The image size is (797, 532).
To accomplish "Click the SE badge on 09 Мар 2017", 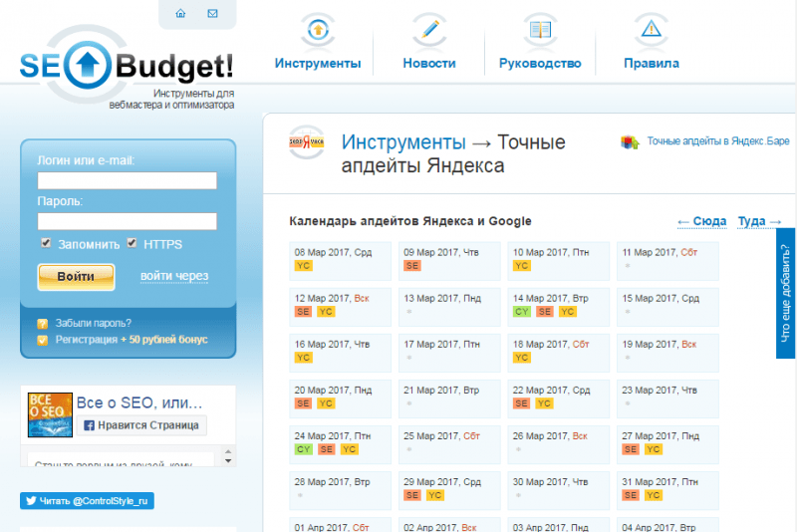I will click(412, 265).
